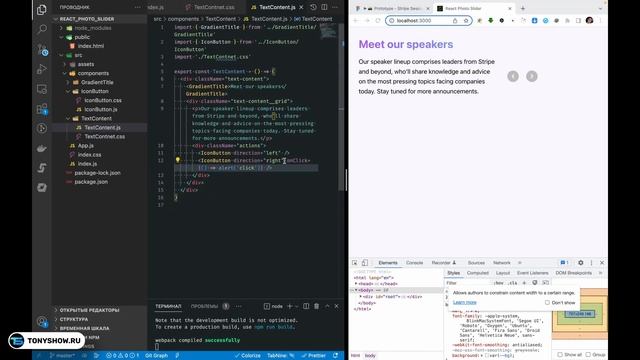Click the background color swatch in Styles
Image resolution: width=640 pixels, height=360 pixels.
pos(487,356)
